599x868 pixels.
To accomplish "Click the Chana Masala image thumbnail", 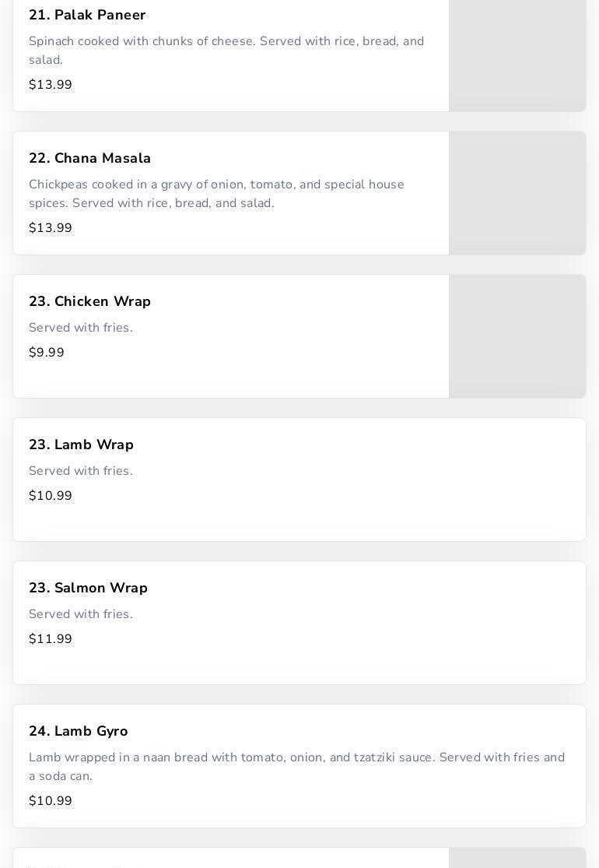I will 517,193.
